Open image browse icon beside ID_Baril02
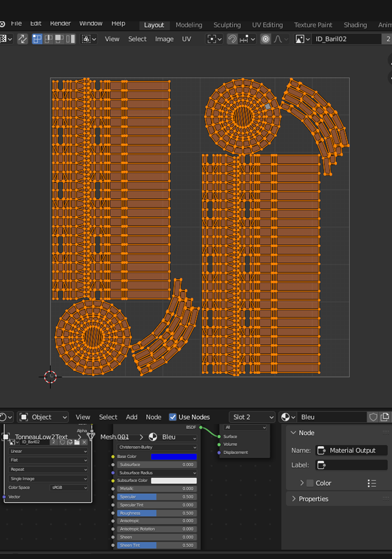The image size is (392, 559). point(303,39)
